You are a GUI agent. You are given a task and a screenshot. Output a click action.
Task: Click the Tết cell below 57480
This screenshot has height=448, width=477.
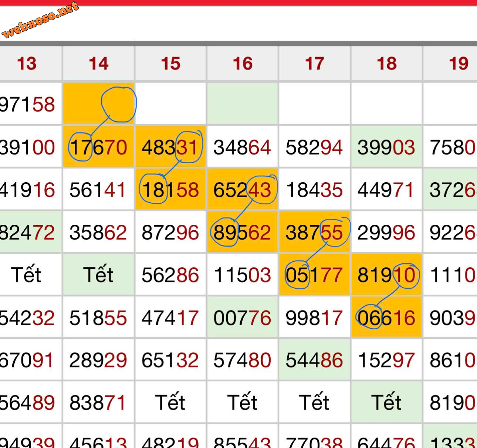pos(243,402)
